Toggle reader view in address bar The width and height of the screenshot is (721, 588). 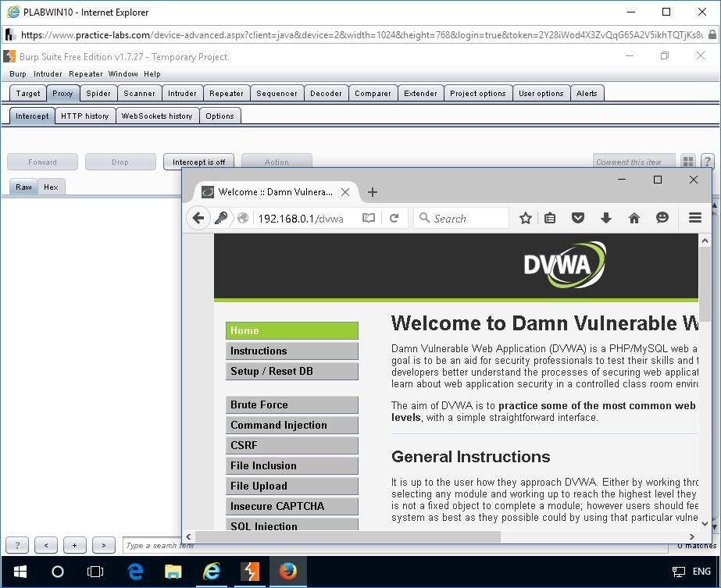(369, 219)
